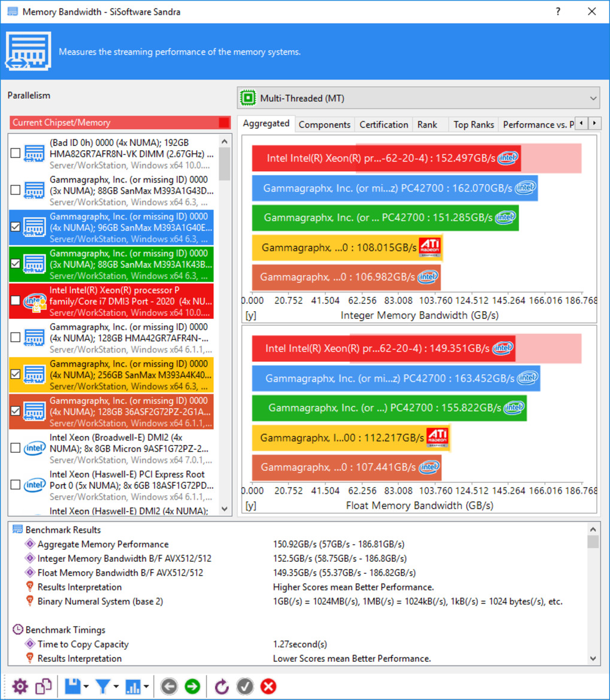
Task: Click the help question mark in title bar
Action: (558, 11)
